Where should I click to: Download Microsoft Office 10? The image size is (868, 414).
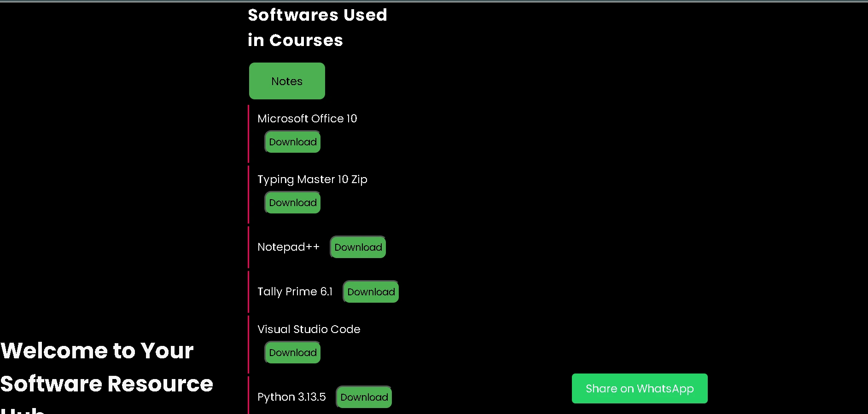(x=292, y=142)
